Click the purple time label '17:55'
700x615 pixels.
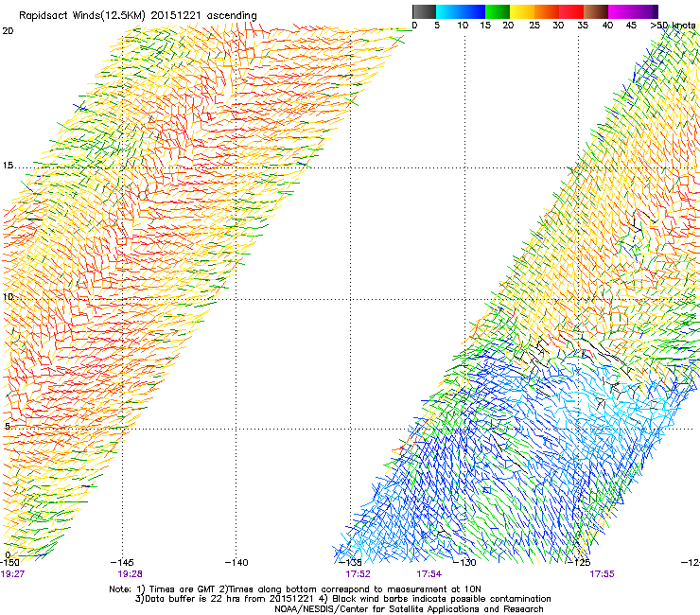pos(602,574)
